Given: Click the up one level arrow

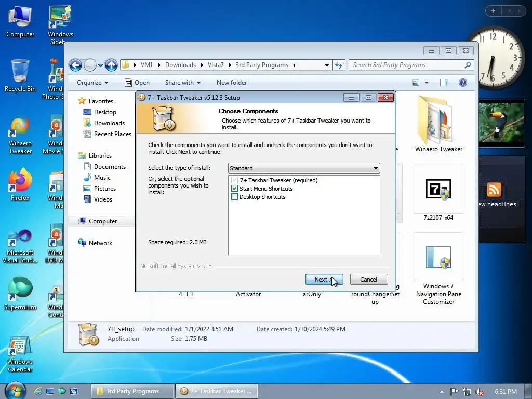Looking at the screenshot, I should pyautogui.click(x=111, y=65).
